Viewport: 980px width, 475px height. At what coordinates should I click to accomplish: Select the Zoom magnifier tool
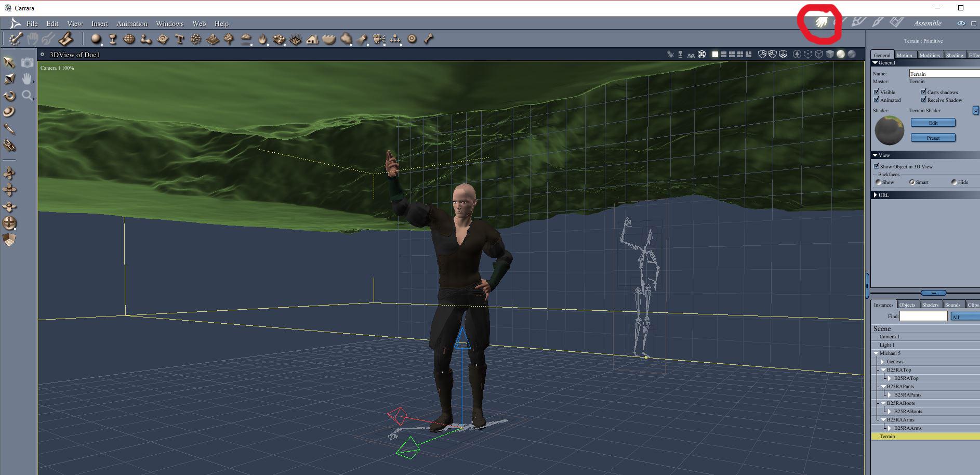pos(27,96)
